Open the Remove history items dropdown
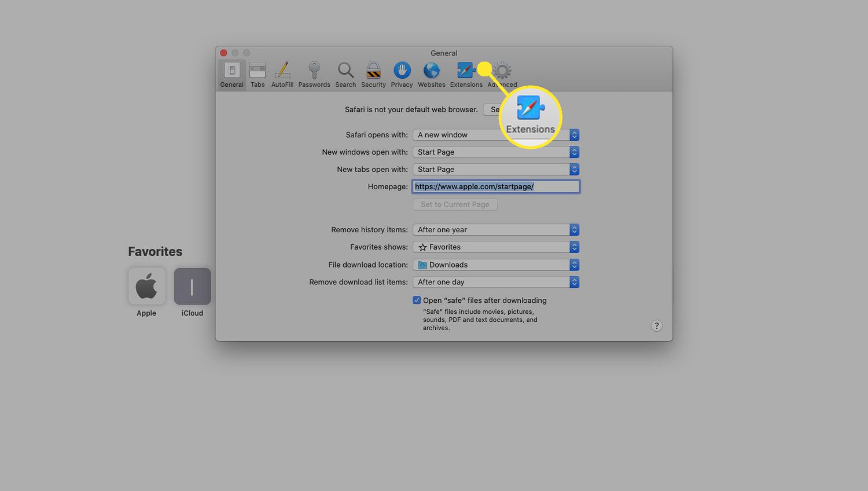This screenshot has width=868, height=491. tap(496, 230)
